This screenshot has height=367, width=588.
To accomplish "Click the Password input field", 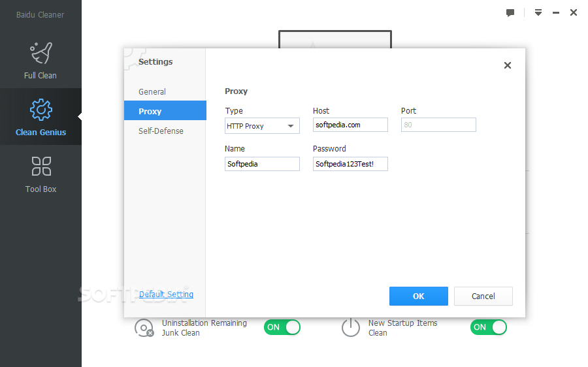I will [350, 164].
